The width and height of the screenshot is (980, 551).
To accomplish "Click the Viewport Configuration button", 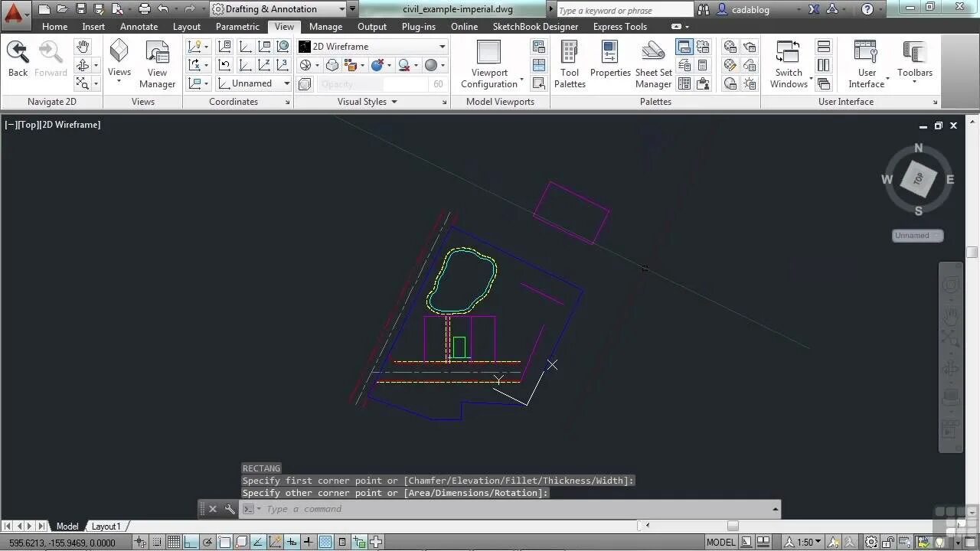I will [489, 64].
